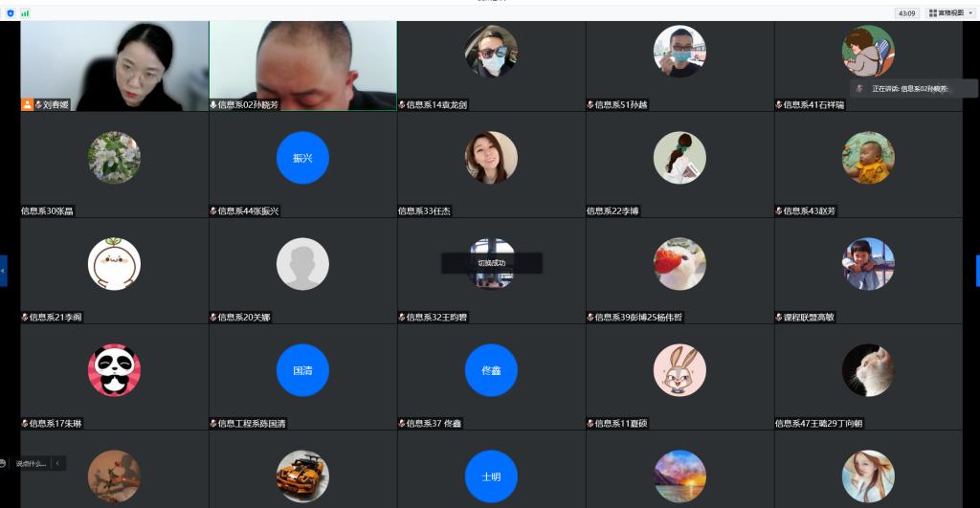Click the rabbit avatar of 信息系11夏硕
Screen dimensions: 980x508
(x=679, y=370)
